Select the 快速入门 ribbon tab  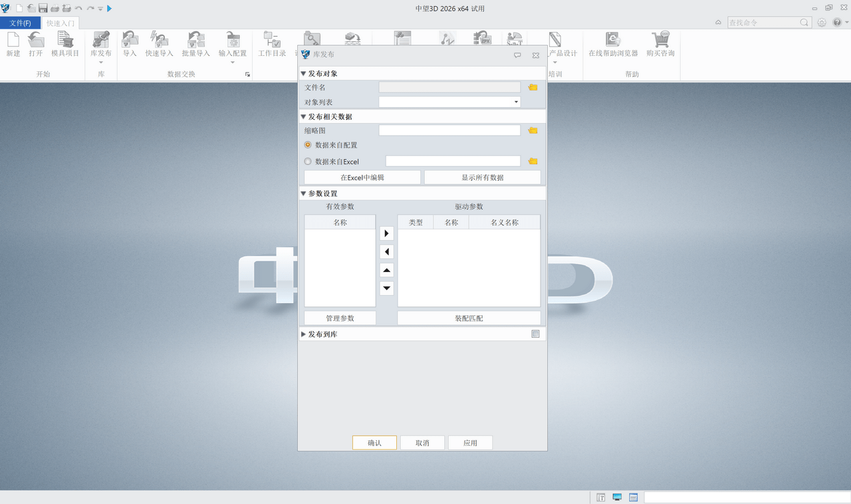click(x=59, y=22)
